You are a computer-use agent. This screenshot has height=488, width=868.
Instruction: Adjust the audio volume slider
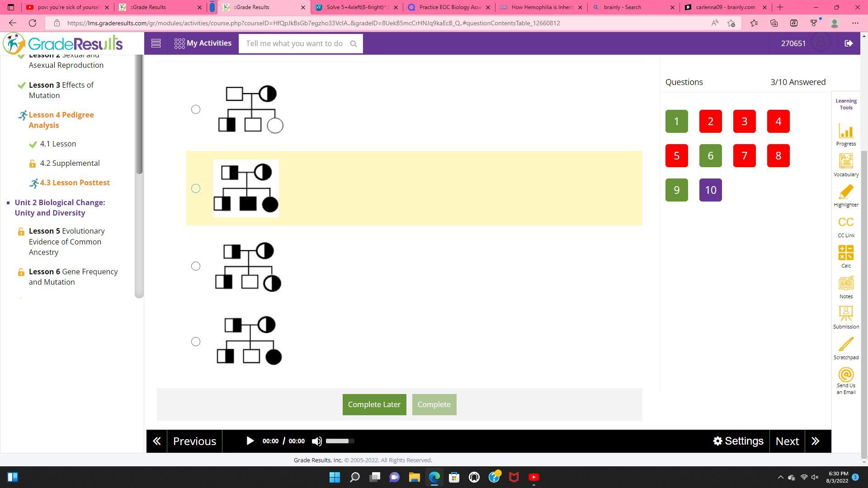340,441
